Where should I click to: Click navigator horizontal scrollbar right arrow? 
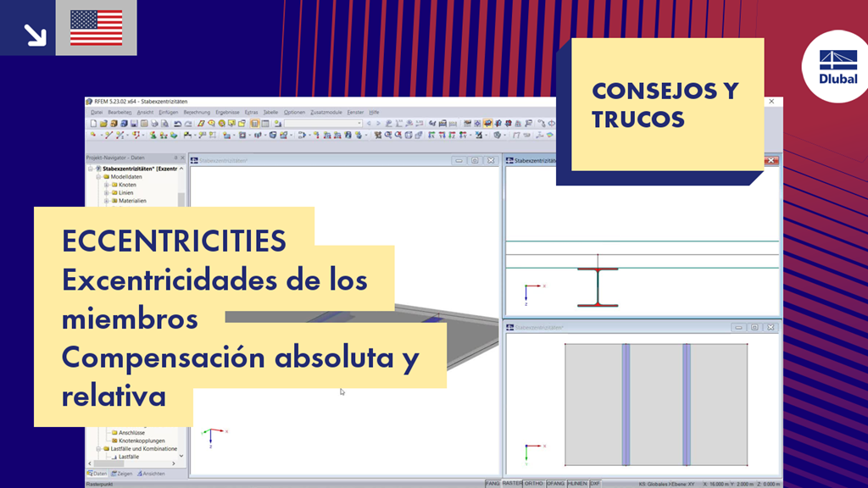pyautogui.click(x=173, y=463)
